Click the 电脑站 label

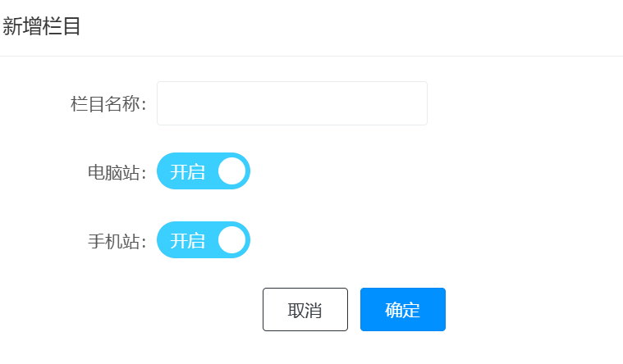pyautogui.click(x=115, y=172)
